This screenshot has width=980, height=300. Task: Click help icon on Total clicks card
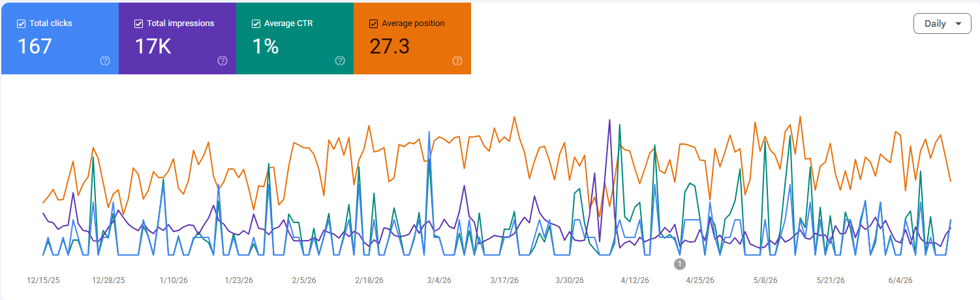[105, 61]
